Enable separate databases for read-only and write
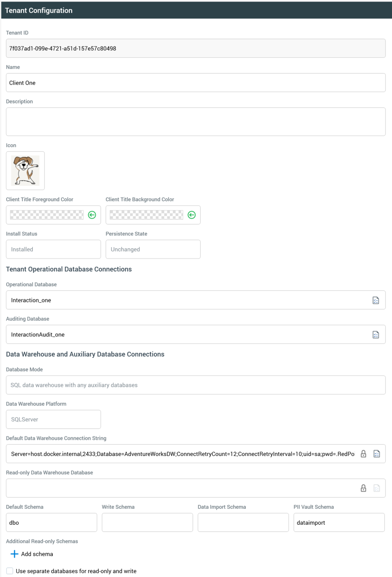Image resolution: width=392 pixels, height=577 pixels. pyautogui.click(x=10, y=571)
